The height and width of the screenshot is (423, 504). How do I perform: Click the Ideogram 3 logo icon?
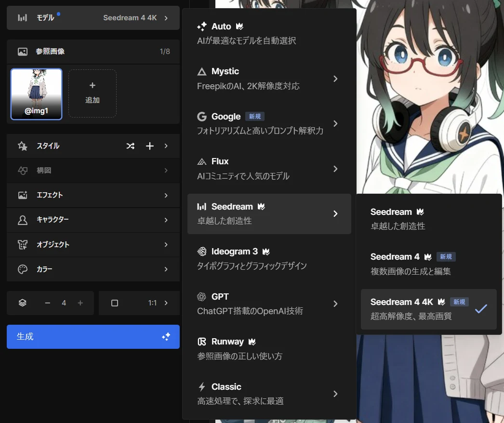(x=201, y=251)
